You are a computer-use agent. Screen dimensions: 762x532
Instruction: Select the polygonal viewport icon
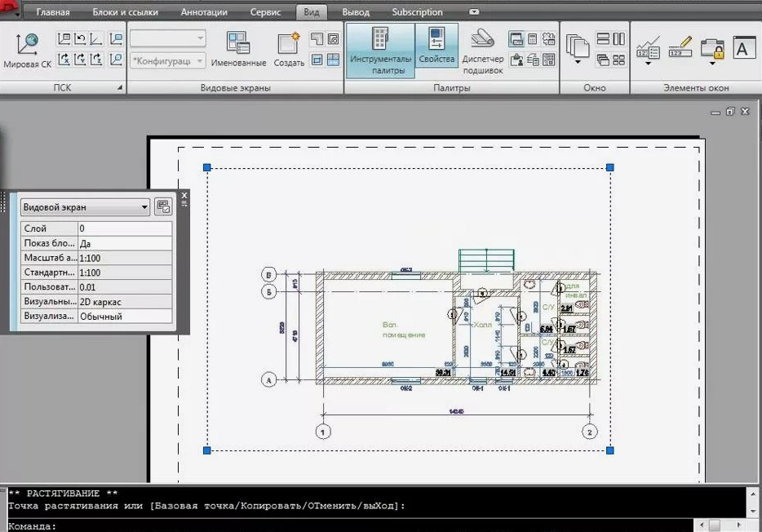pos(317,39)
